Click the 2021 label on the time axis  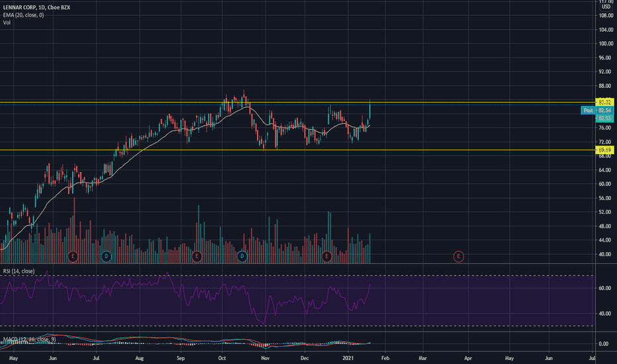click(x=348, y=358)
